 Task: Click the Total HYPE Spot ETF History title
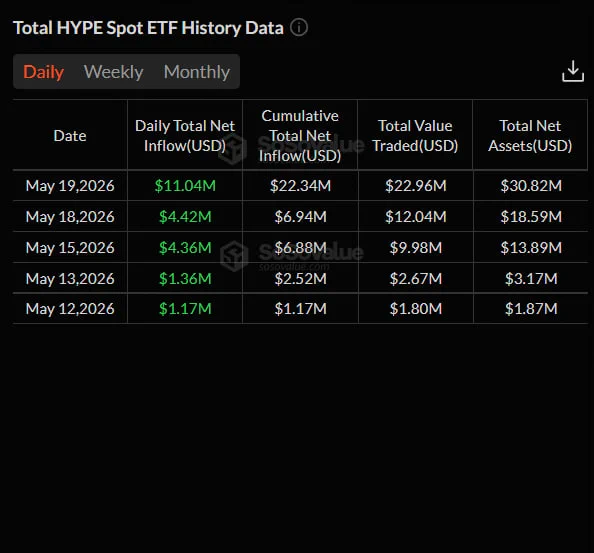148,28
